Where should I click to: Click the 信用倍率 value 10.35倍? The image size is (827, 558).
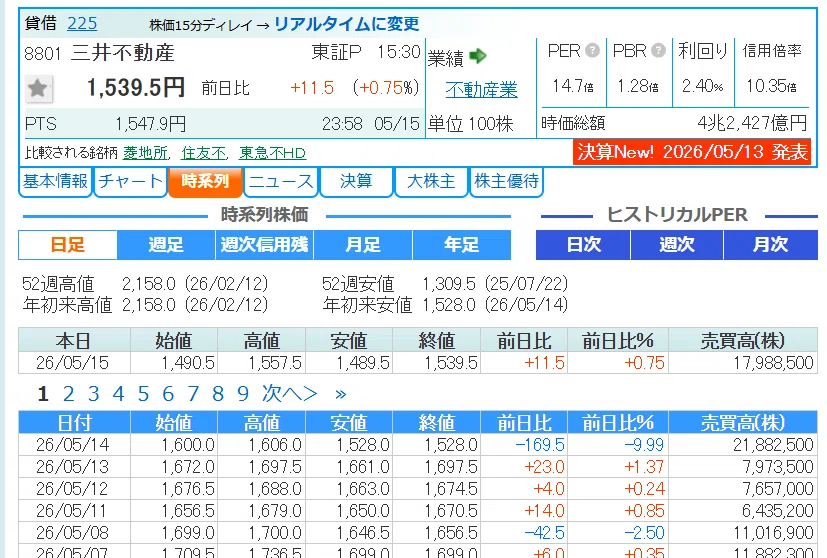(x=772, y=85)
